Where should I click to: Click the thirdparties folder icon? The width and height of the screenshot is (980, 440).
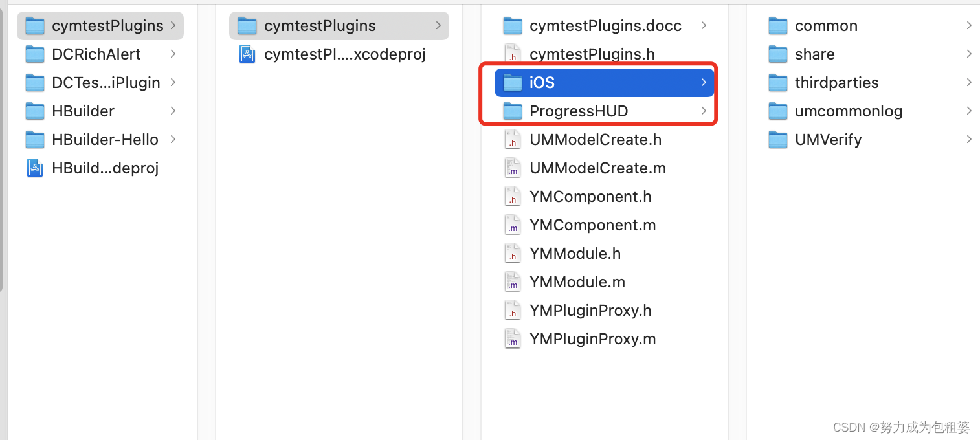[x=777, y=83]
